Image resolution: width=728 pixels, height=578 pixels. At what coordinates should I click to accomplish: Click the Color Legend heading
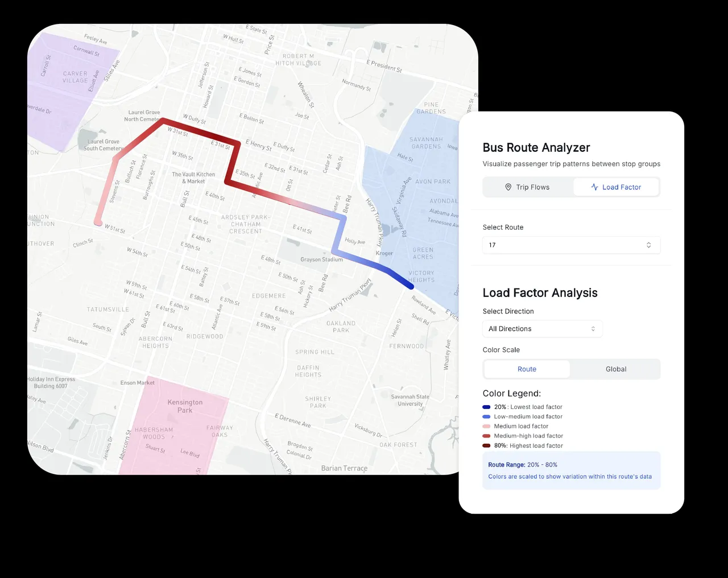pyautogui.click(x=512, y=394)
